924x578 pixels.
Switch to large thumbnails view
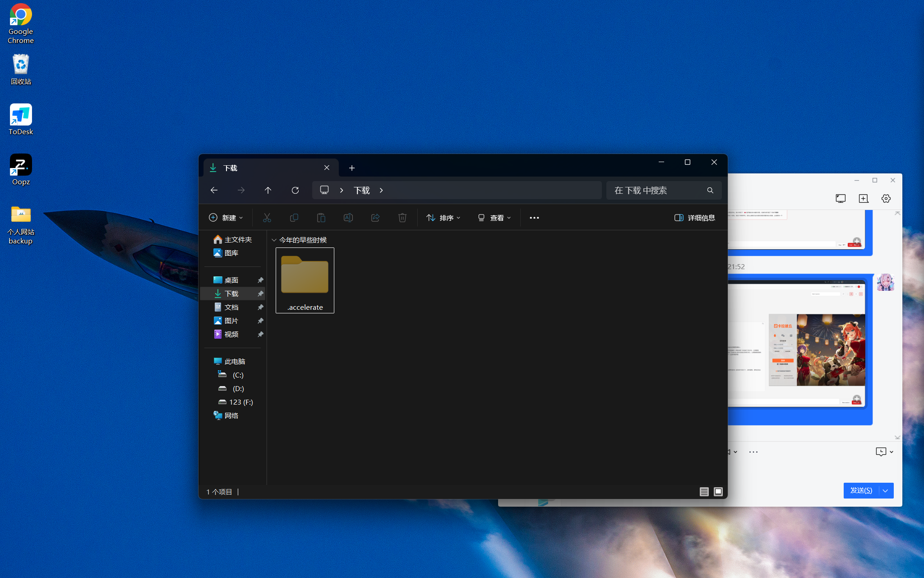click(718, 492)
